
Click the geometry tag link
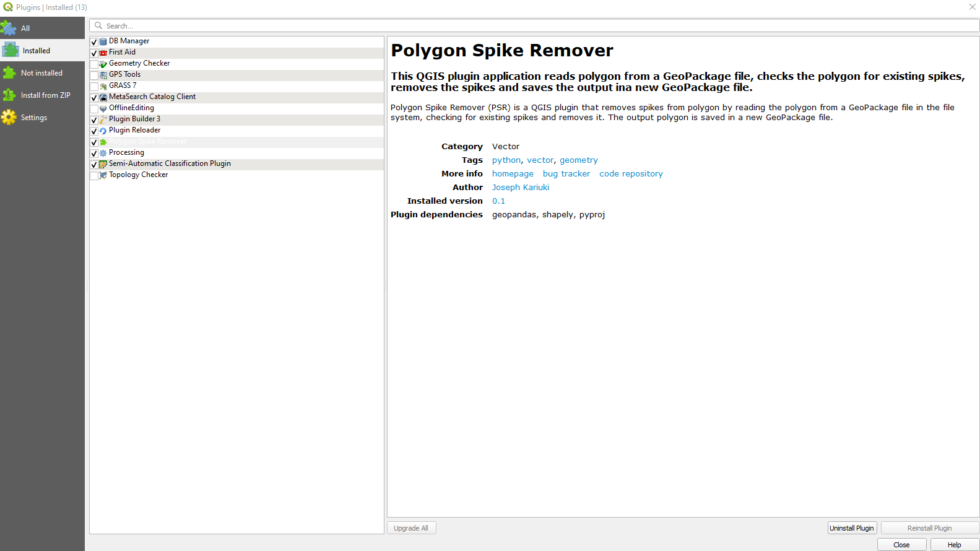pos(579,160)
